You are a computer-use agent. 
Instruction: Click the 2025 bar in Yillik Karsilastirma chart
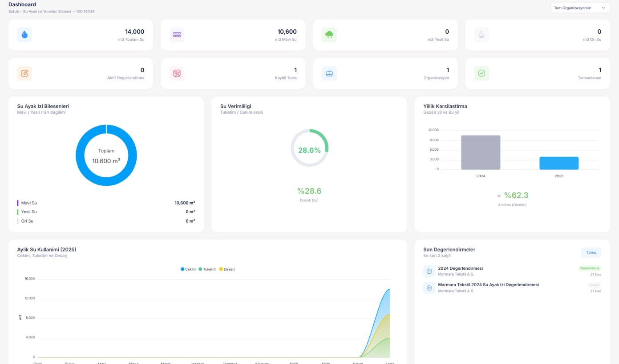click(x=559, y=163)
